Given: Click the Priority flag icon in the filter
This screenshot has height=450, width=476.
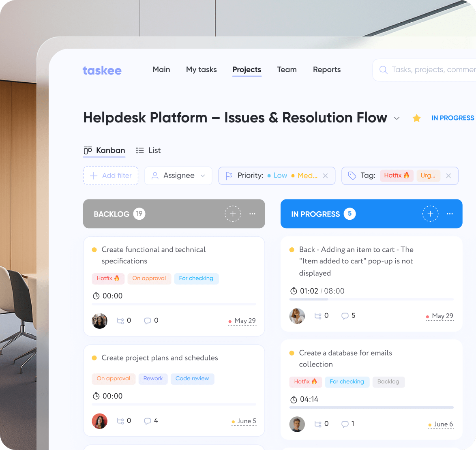Looking at the screenshot, I should (228, 176).
